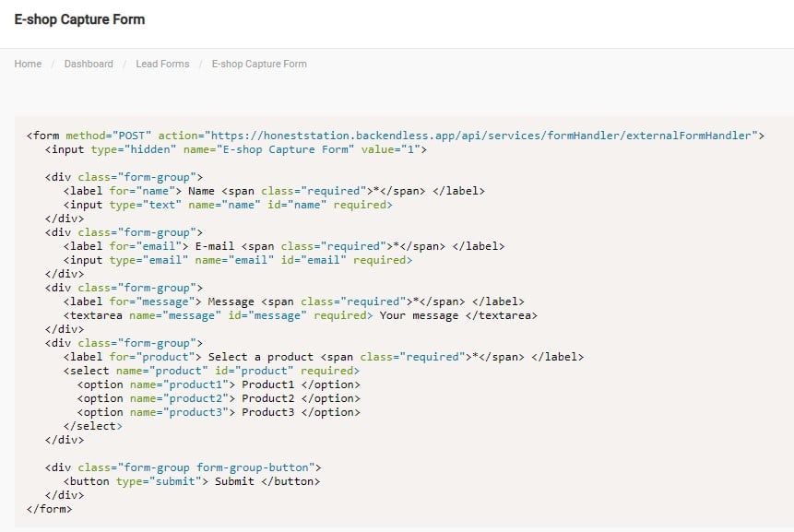Click the option product2 code line
Image resolution: width=794 pixels, height=532 pixels.
pos(219,398)
